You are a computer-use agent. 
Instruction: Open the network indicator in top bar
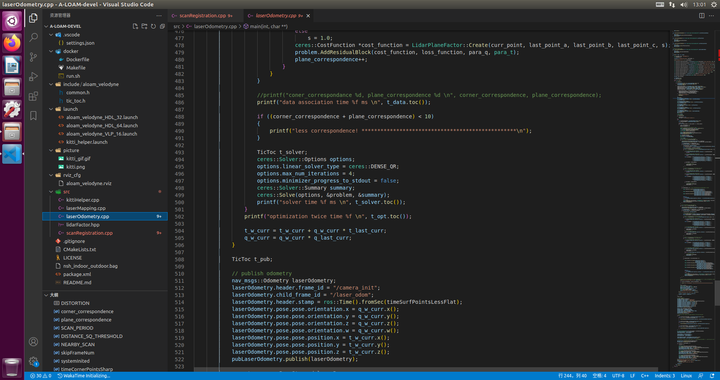point(672,4)
